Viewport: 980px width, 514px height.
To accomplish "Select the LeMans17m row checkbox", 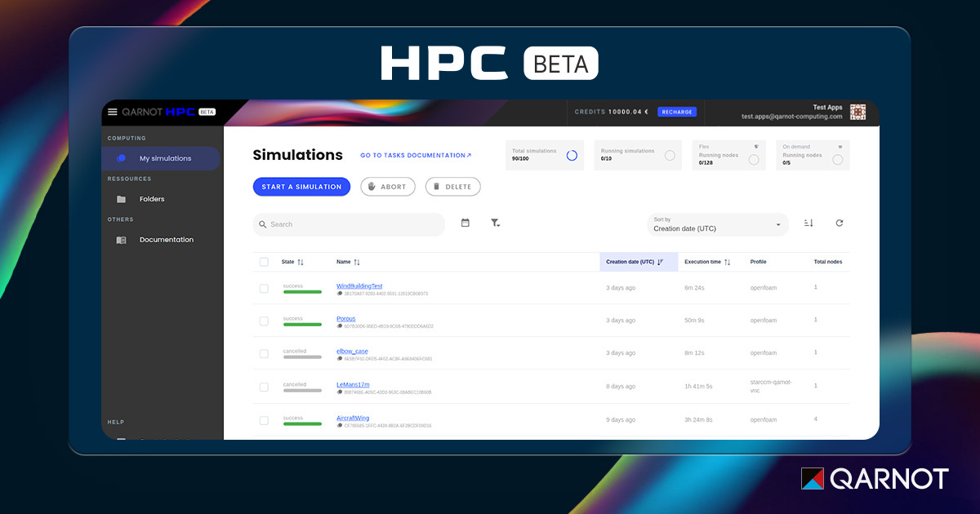I will (x=264, y=388).
